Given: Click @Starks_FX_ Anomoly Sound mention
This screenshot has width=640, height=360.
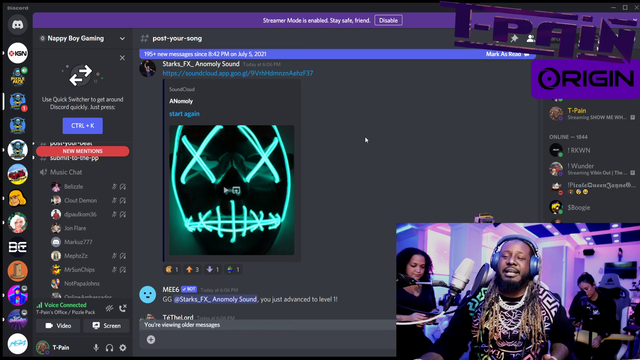Looking at the screenshot, I should pyautogui.click(x=216, y=299).
